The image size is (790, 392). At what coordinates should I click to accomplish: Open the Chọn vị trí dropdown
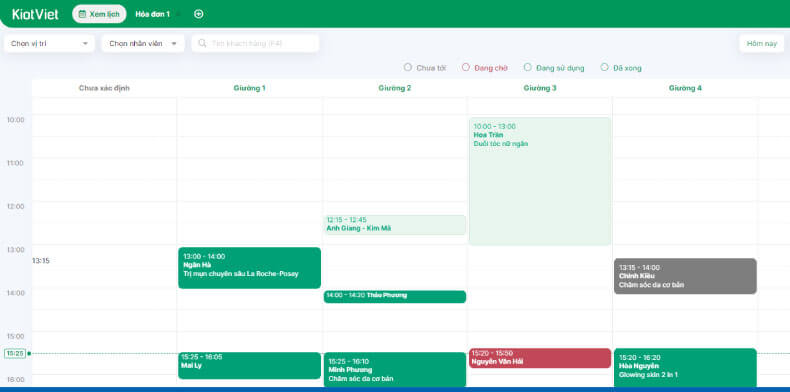[x=49, y=43]
